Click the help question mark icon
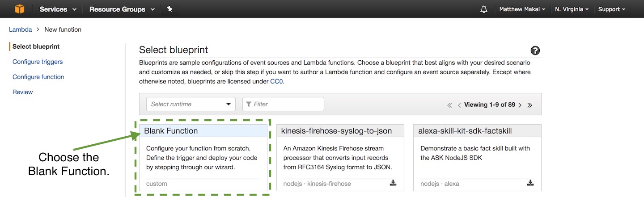The image size is (644, 197). coord(535,50)
